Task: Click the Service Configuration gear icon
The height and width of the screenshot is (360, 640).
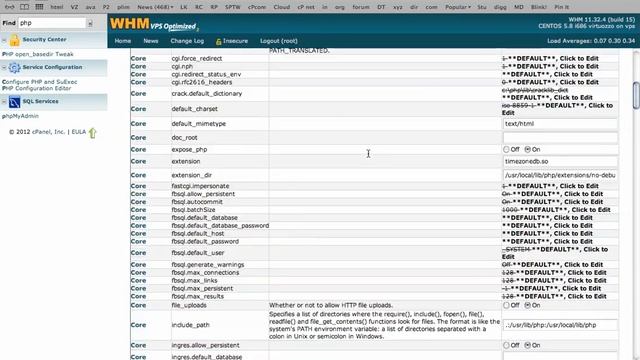Action: 14,68
